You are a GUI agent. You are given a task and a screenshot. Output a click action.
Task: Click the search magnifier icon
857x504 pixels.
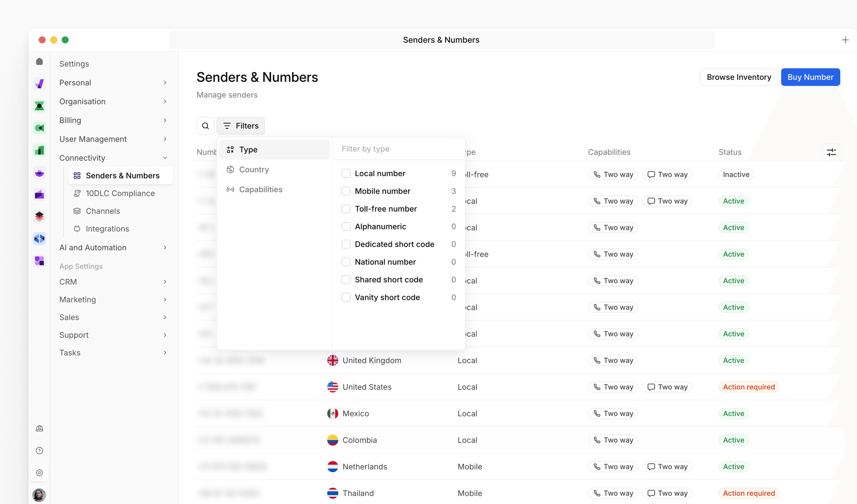point(205,126)
